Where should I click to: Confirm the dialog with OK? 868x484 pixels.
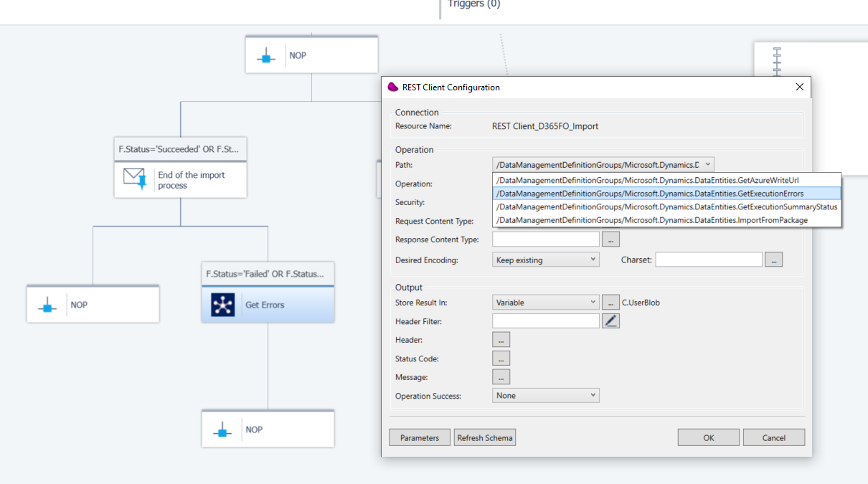[709, 437]
